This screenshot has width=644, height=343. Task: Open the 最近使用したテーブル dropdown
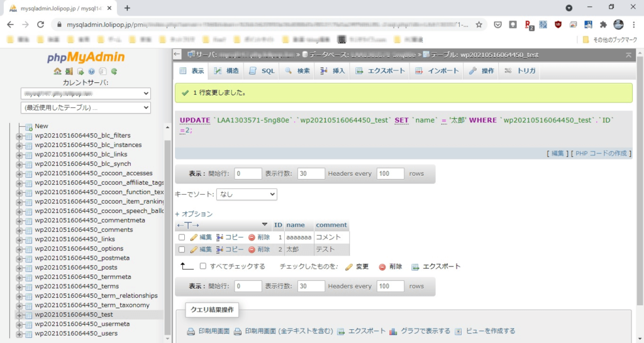[86, 108]
